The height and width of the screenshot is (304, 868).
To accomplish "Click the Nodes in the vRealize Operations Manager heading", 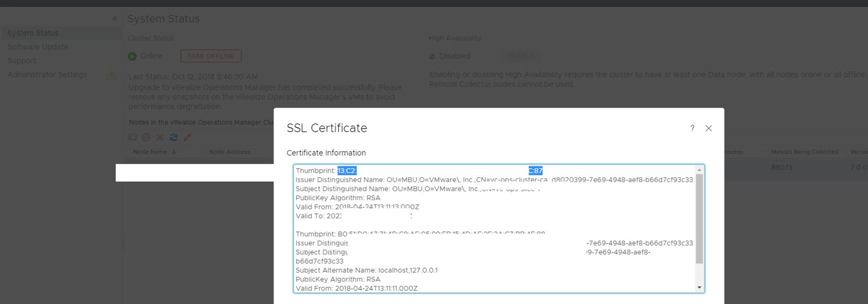I will [201, 122].
